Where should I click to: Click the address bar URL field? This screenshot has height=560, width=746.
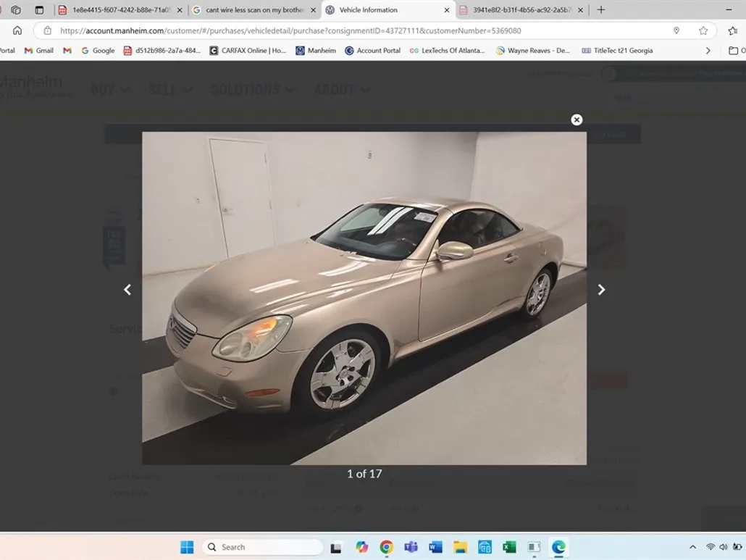290,30
